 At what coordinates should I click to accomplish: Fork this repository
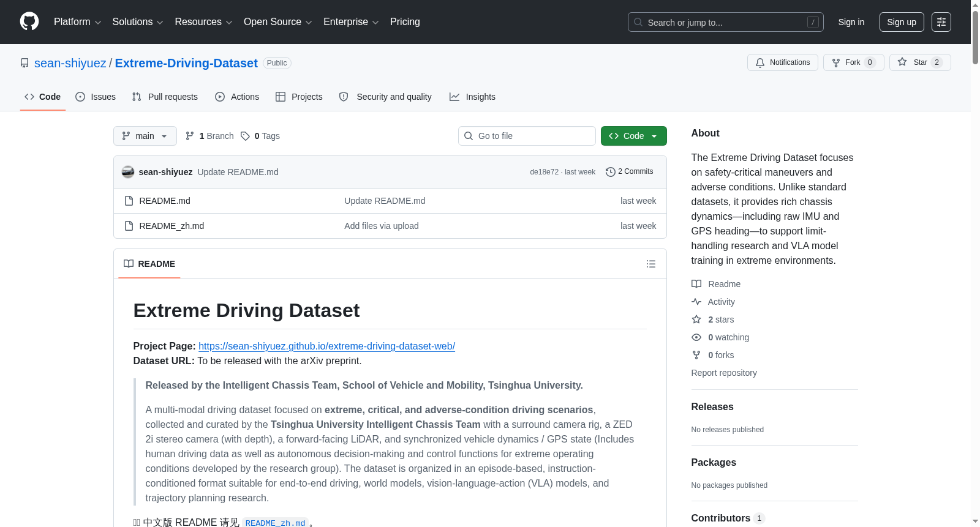(853, 62)
